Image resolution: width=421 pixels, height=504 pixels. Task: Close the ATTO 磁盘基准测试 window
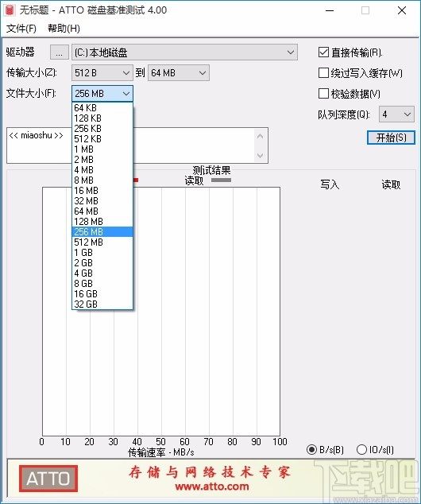click(402, 10)
